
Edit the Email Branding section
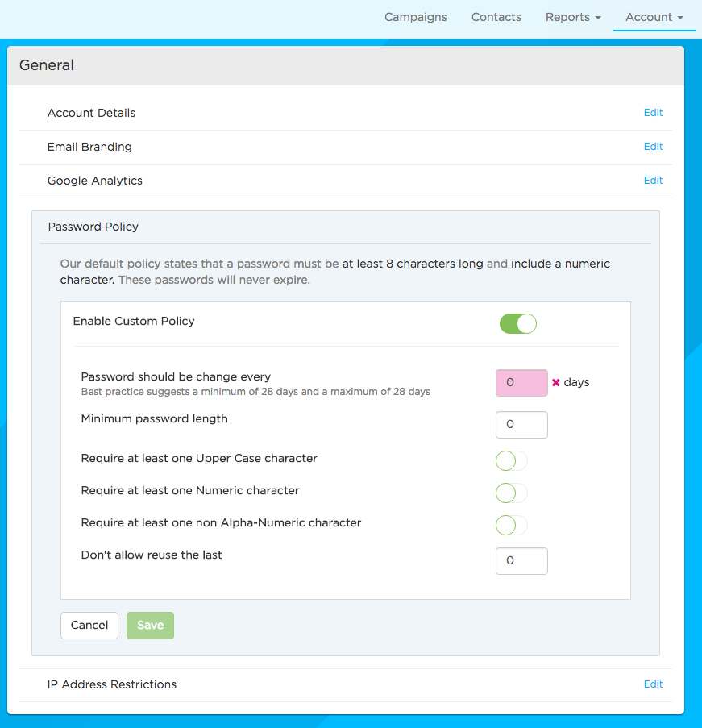653,147
